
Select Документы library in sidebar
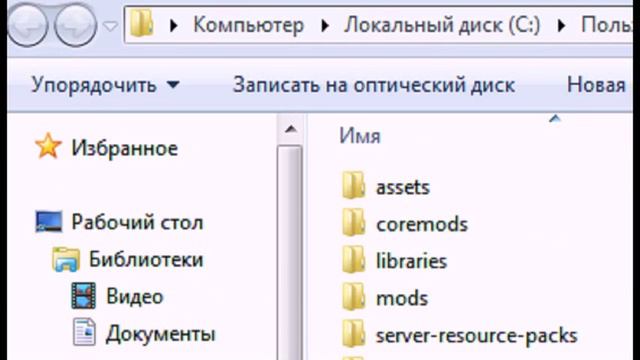pyautogui.click(x=160, y=334)
